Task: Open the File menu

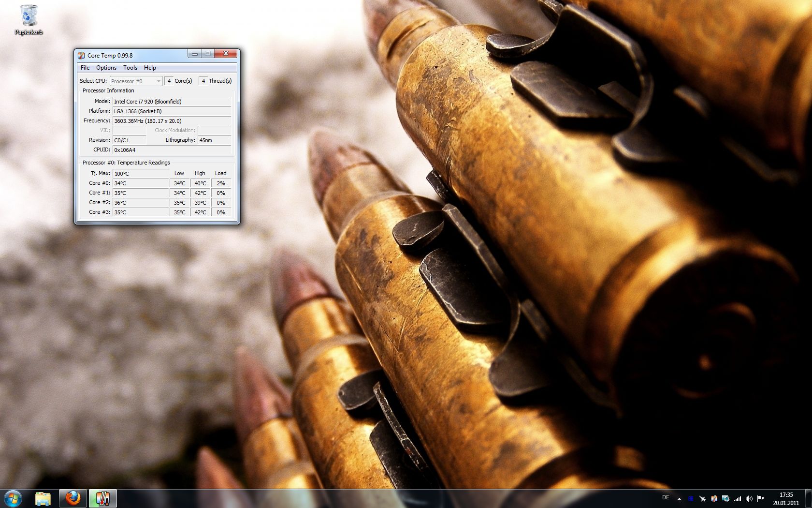Action: [x=85, y=68]
